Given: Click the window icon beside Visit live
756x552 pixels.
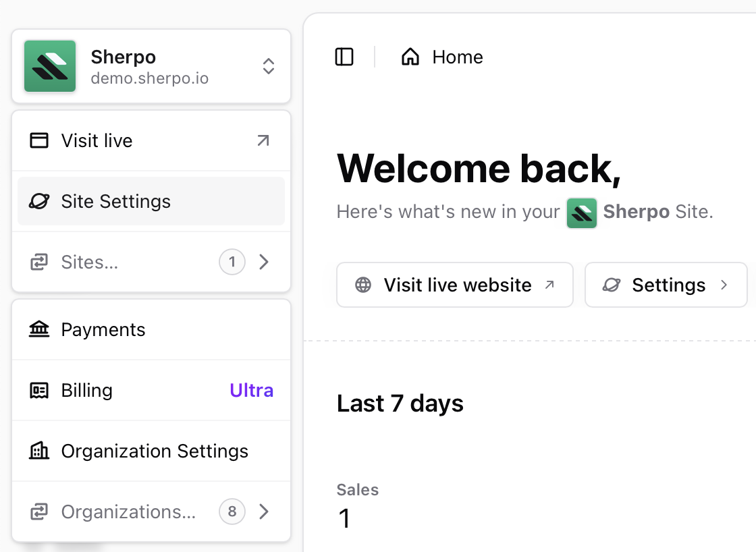Looking at the screenshot, I should coord(39,140).
